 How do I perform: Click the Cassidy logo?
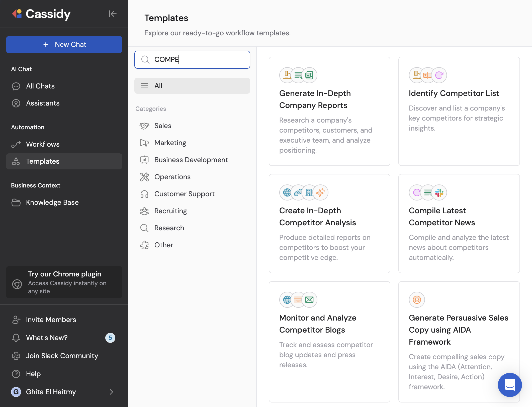41,14
